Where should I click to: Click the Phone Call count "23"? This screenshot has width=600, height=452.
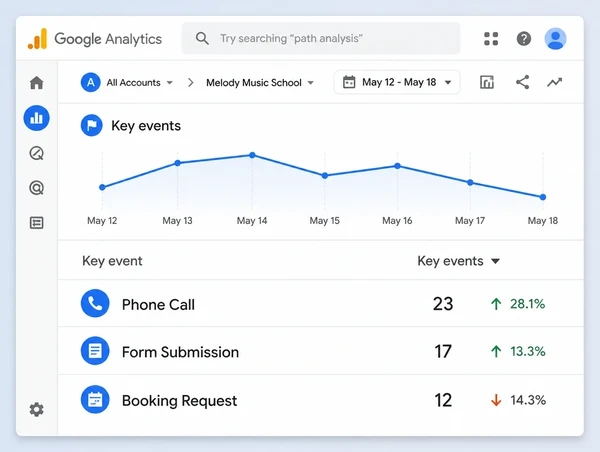[443, 304]
